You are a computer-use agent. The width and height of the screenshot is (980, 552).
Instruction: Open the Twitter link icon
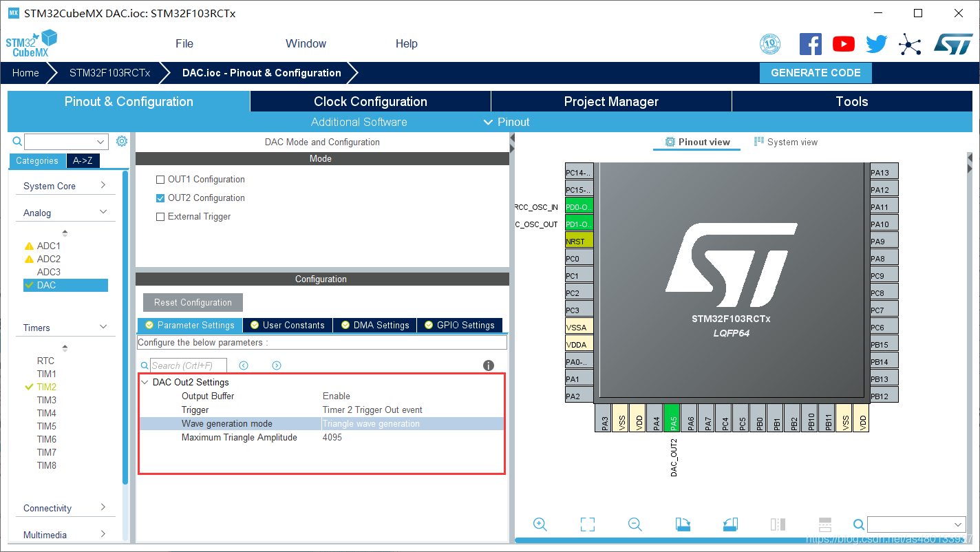877,44
